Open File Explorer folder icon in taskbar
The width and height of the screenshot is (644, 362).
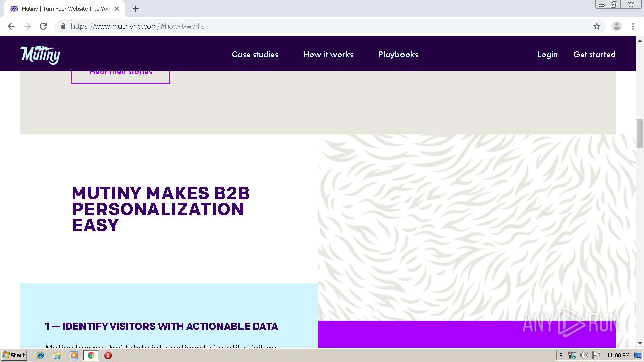(x=57, y=355)
